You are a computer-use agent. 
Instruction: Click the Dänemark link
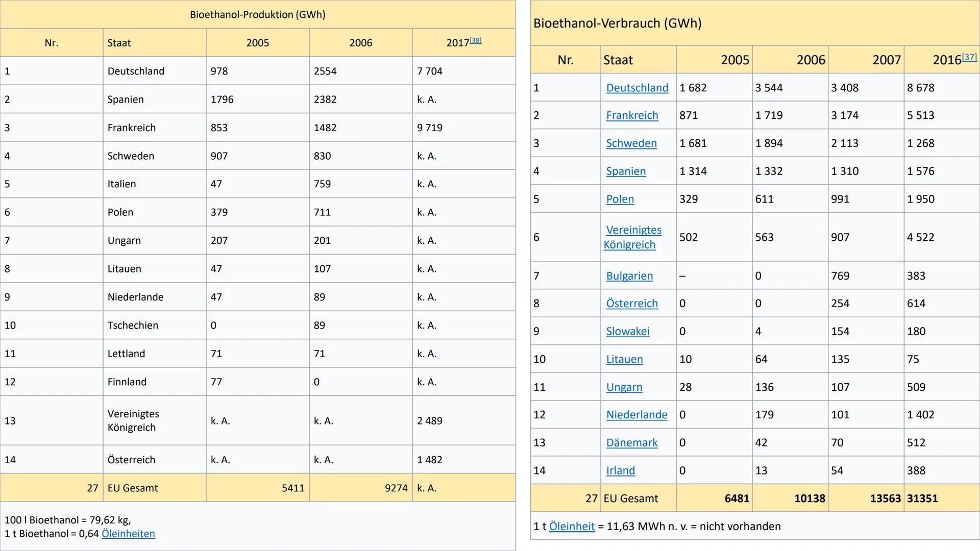point(632,443)
